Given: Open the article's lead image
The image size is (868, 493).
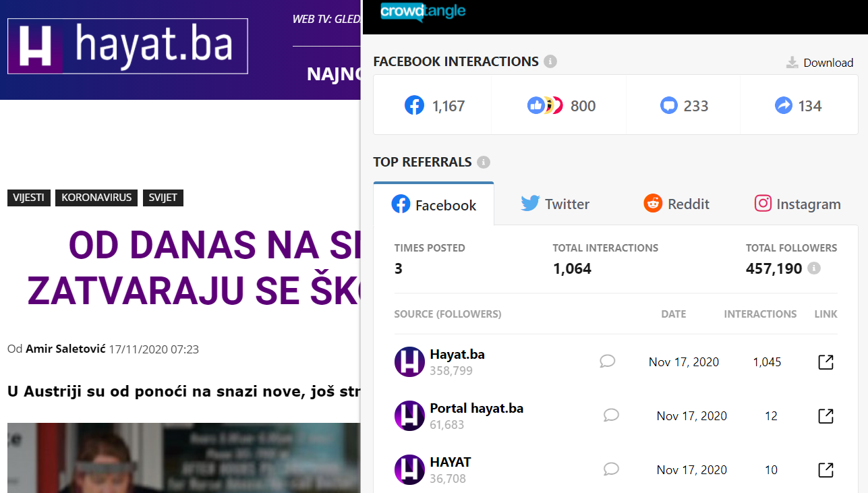Looking at the screenshot, I should coord(183,458).
